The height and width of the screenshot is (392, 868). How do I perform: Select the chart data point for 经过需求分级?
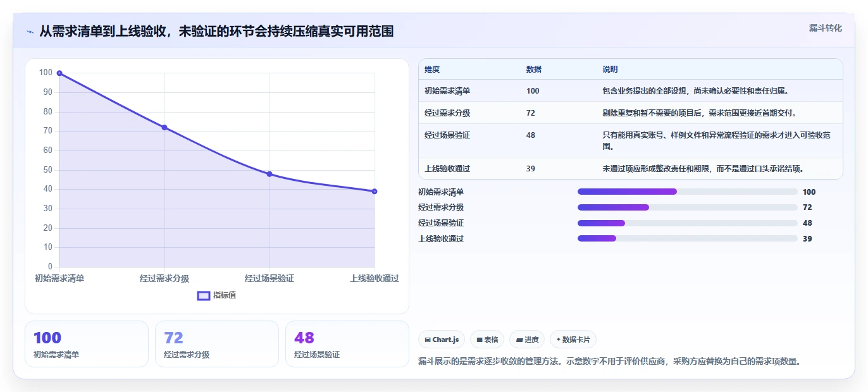164,128
